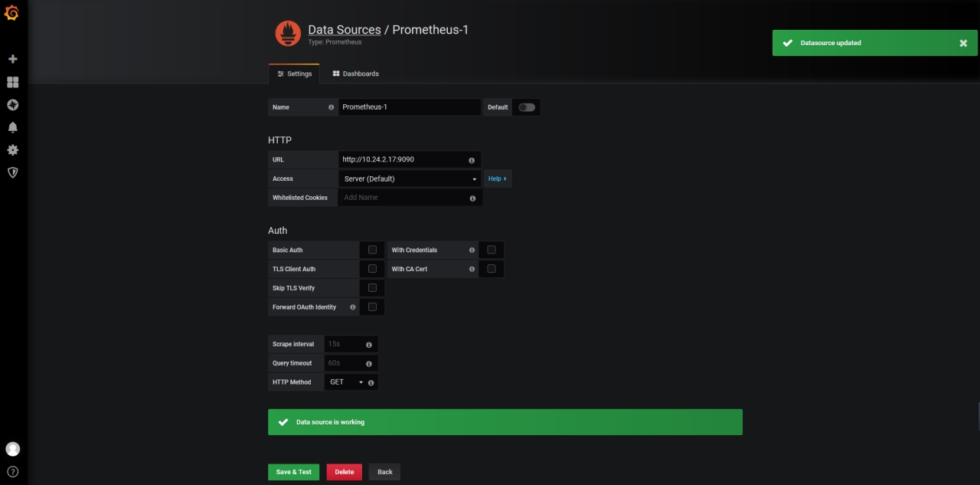Open the Create plus menu
The image size is (980, 485).
(x=12, y=59)
